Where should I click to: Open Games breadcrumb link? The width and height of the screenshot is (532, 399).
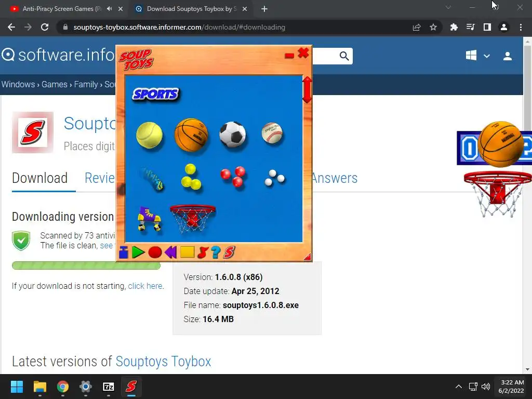(54, 84)
